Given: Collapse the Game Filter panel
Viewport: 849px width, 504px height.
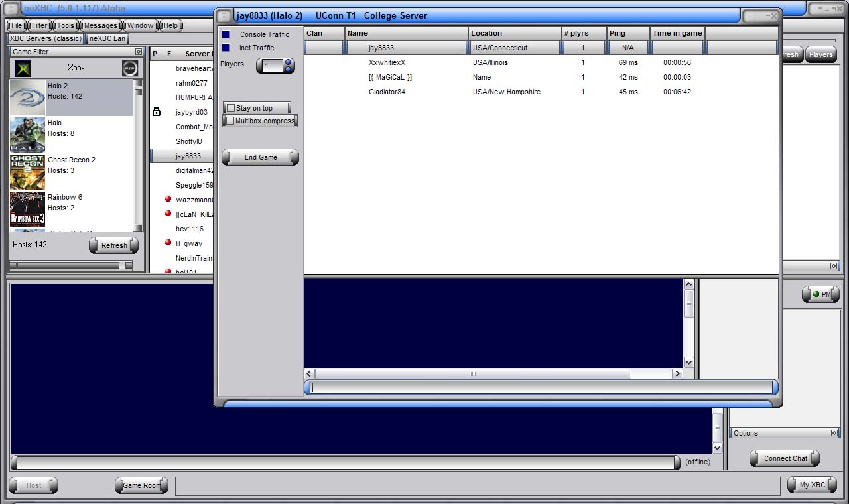Looking at the screenshot, I should pos(139,52).
